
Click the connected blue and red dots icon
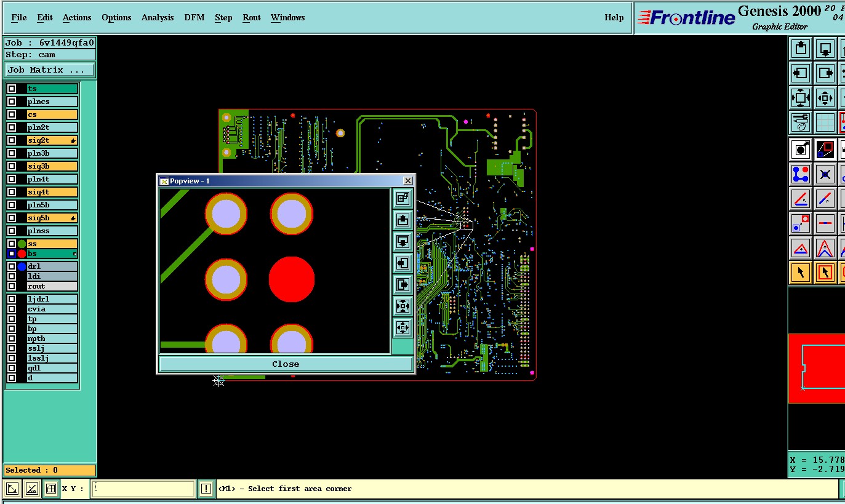(x=800, y=174)
